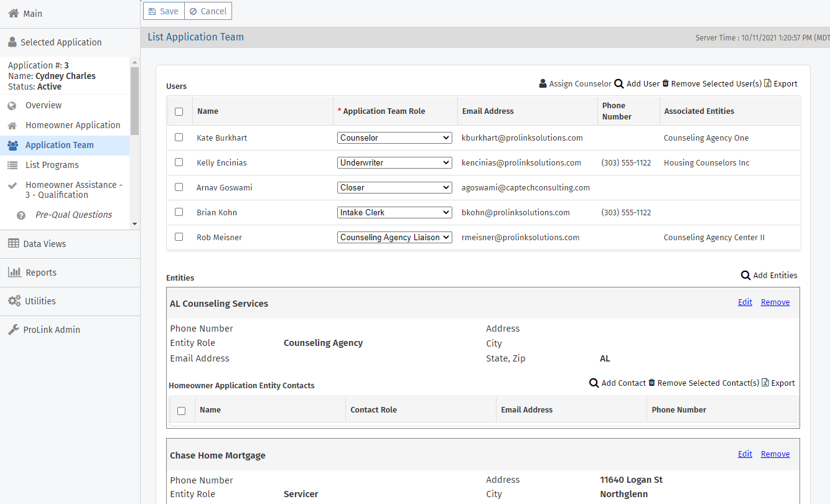The width and height of the screenshot is (830, 504).
Task: Click the ProLink Admin wrench icon
Action: 14,330
